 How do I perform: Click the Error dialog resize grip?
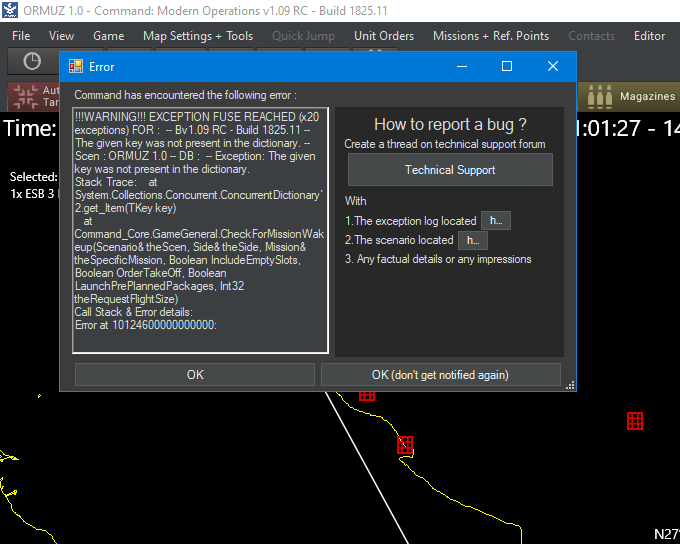pos(570,385)
